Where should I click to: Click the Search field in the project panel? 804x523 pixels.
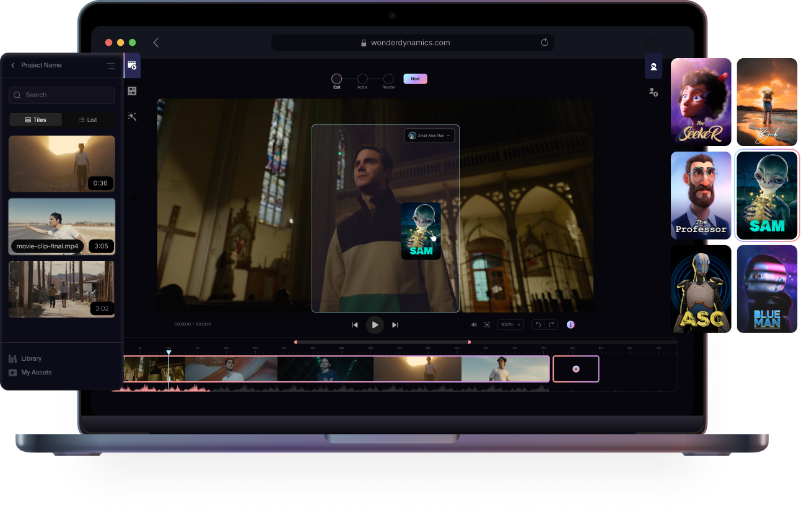tap(62, 95)
